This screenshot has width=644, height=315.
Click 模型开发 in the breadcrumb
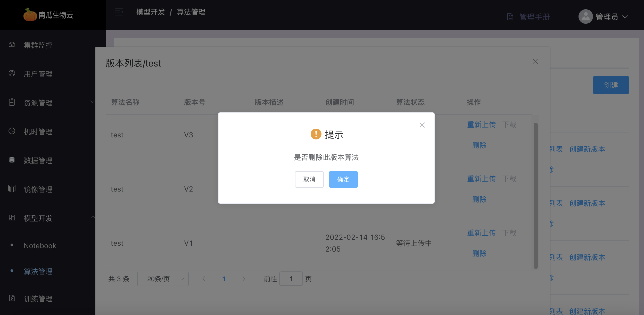(151, 12)
